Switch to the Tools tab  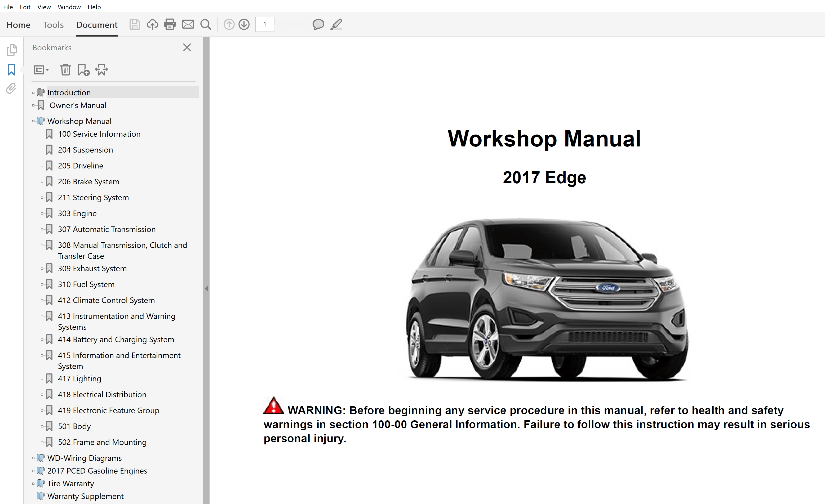53,25
